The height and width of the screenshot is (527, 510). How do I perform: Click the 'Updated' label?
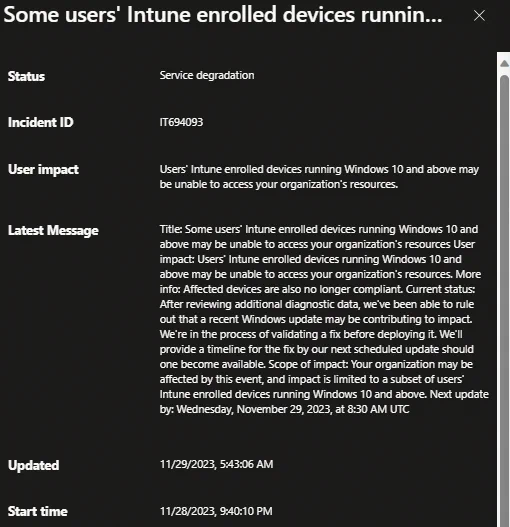(33, 465)
